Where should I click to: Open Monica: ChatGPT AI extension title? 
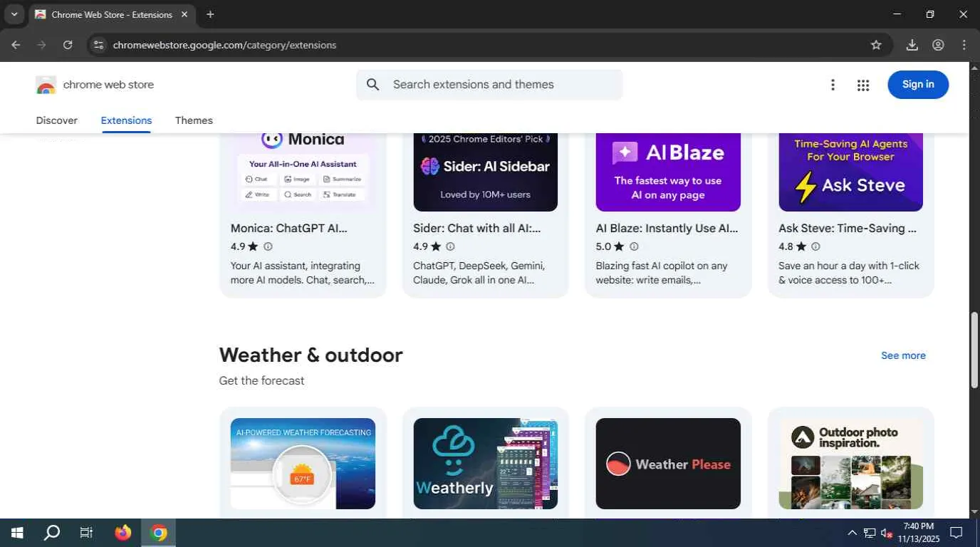coord(289,229)
